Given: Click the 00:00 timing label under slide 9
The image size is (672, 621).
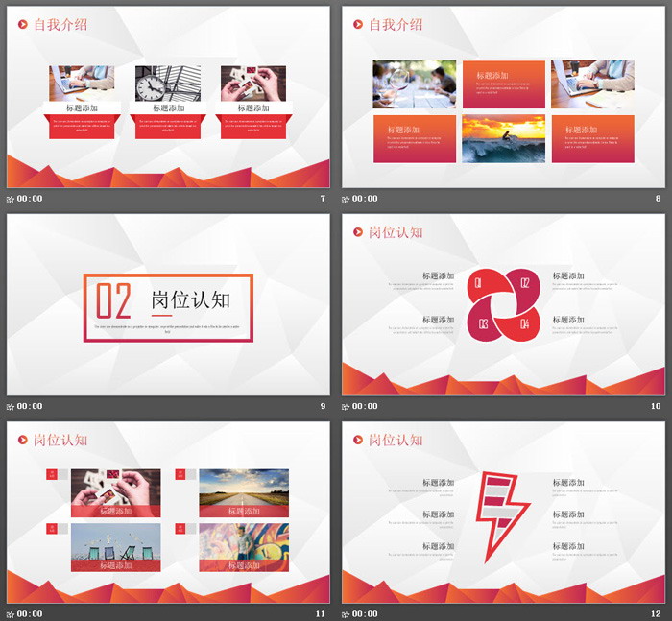Looking at the screenshot, I should coord(30,406).
